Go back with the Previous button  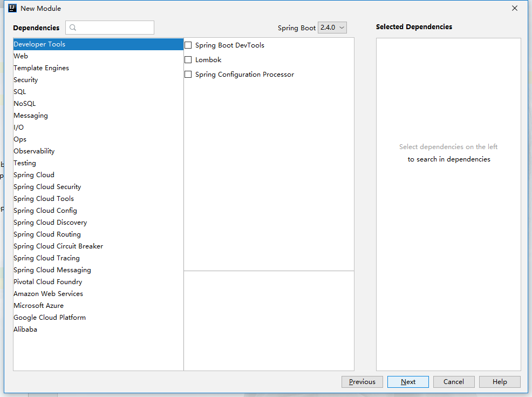coord(362,382)
